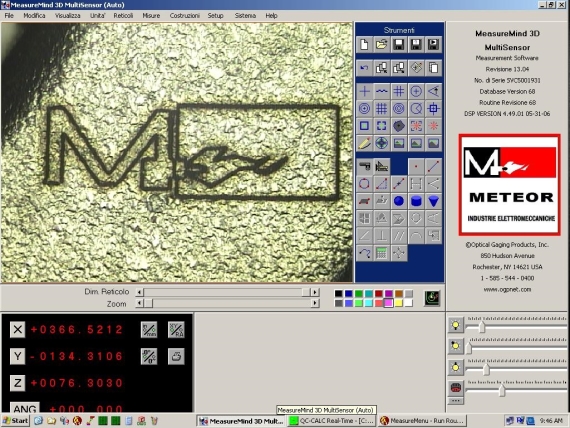
Task: Click the print readout button
Action: pos(176,356)
